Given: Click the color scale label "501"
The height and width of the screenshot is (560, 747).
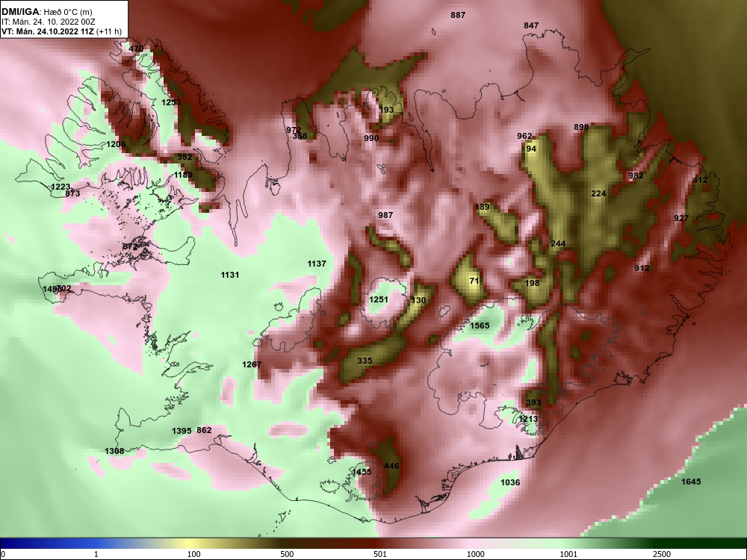Looking at the screenshot, I should [380, 554].
